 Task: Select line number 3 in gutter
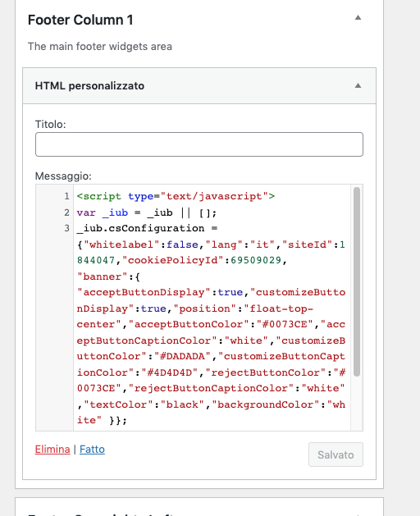click(x=66, y=228)
